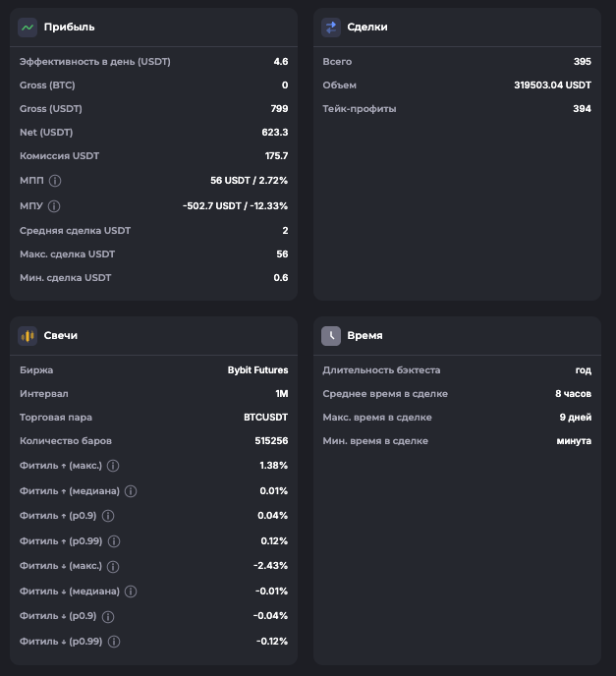This screenshot has height=676, width=616.
Task: Click the Сделки panel arrows icon
Action: pyautogui.click(x=331, y=28)
